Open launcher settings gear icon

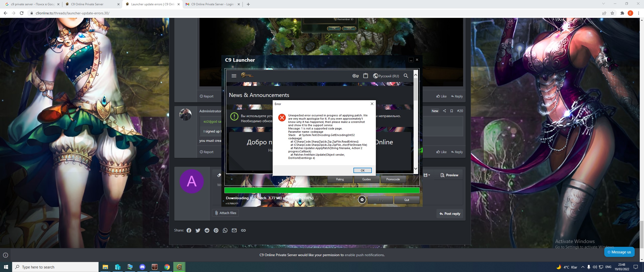[362, 200]
